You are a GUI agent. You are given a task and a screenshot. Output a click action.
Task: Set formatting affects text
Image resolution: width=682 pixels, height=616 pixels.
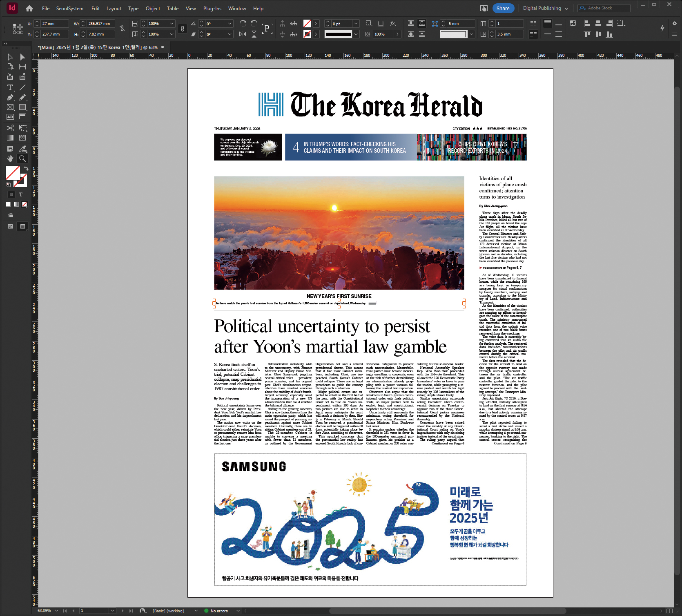(21, 194)
